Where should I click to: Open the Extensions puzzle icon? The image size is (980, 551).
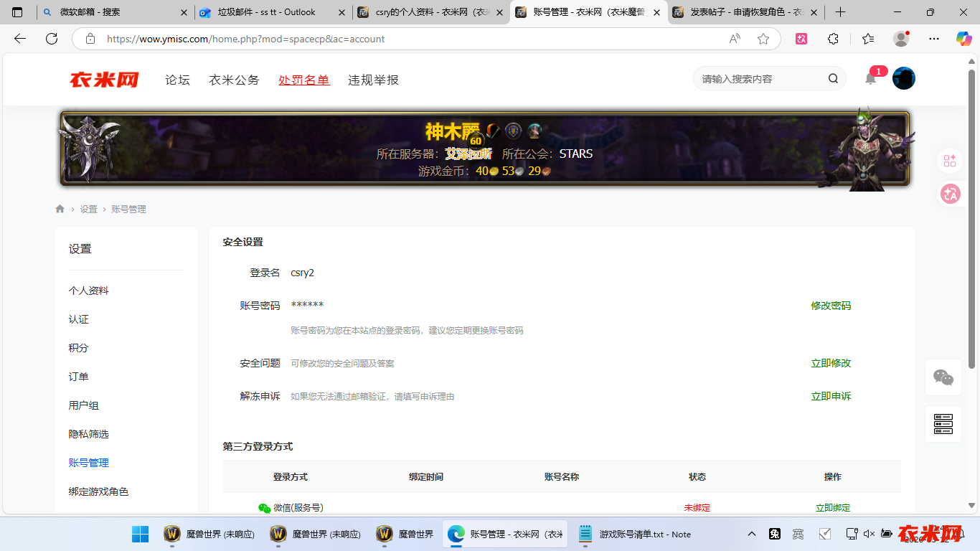pos(833,39)
